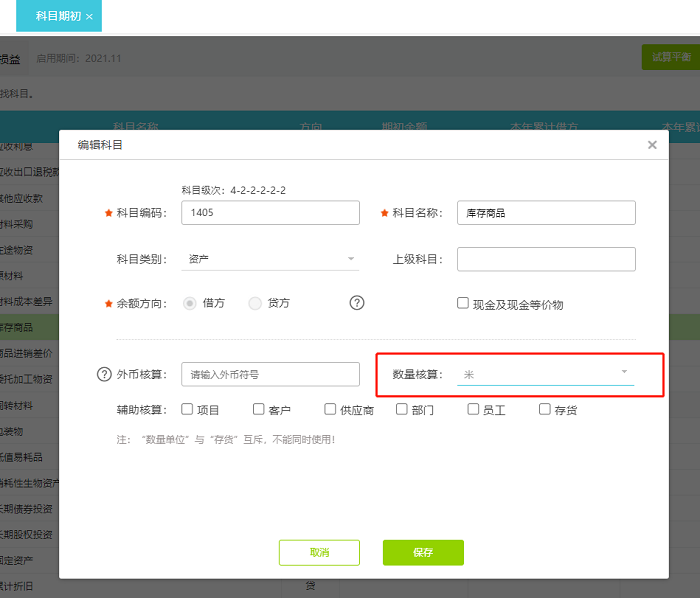This screenshot has width=700, height=598.
Task: Select 长期股权投资 row in background list
Action: pyautogui.click(x=29, y=534)
